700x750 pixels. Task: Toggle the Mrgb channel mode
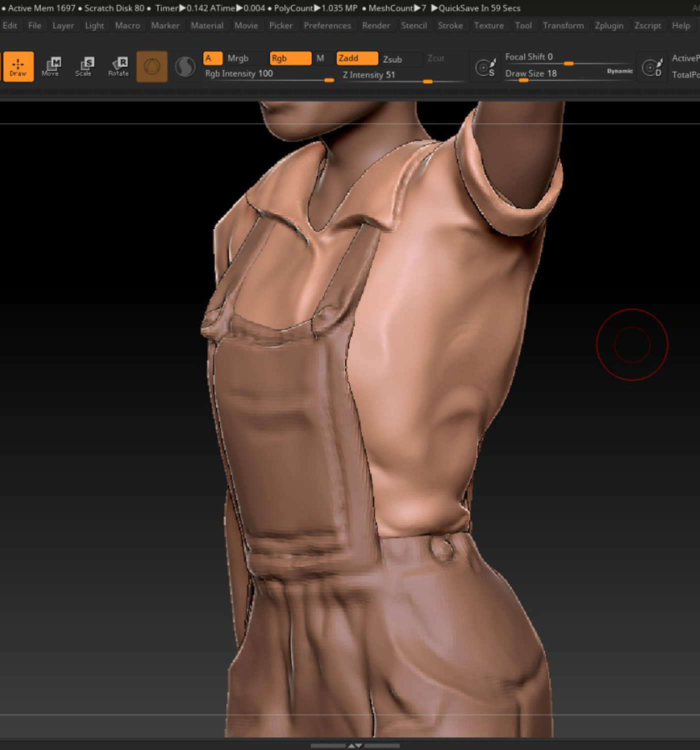(x=238, y=58)
